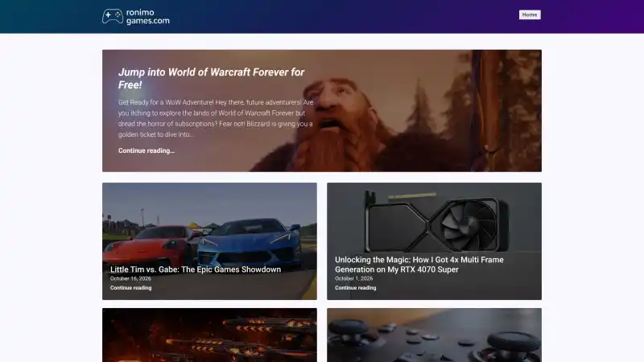Click the October 16, 2026 date

pos(130,278)
